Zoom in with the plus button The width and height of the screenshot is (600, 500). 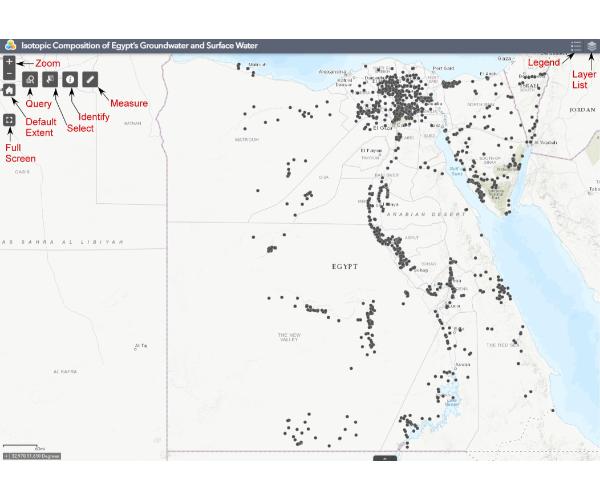9,61
